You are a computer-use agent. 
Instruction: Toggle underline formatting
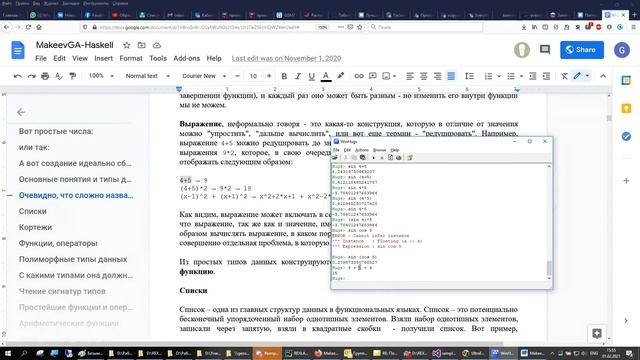click(x=311, y=76)
